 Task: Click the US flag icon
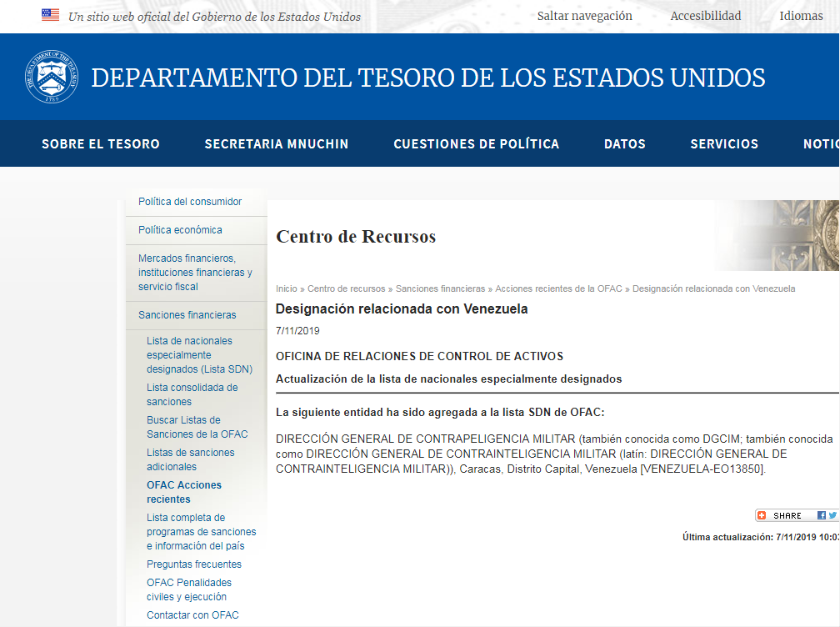click(x=50, y=15)
